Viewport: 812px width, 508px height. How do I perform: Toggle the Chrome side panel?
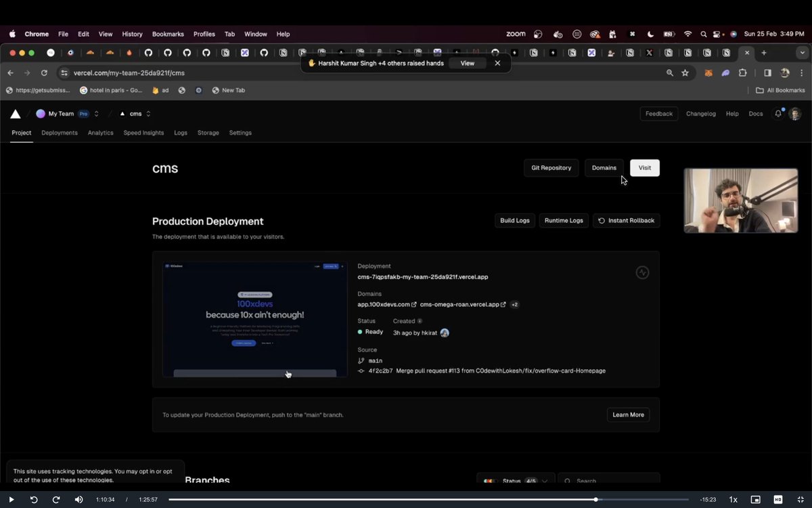tap(767, 72)
